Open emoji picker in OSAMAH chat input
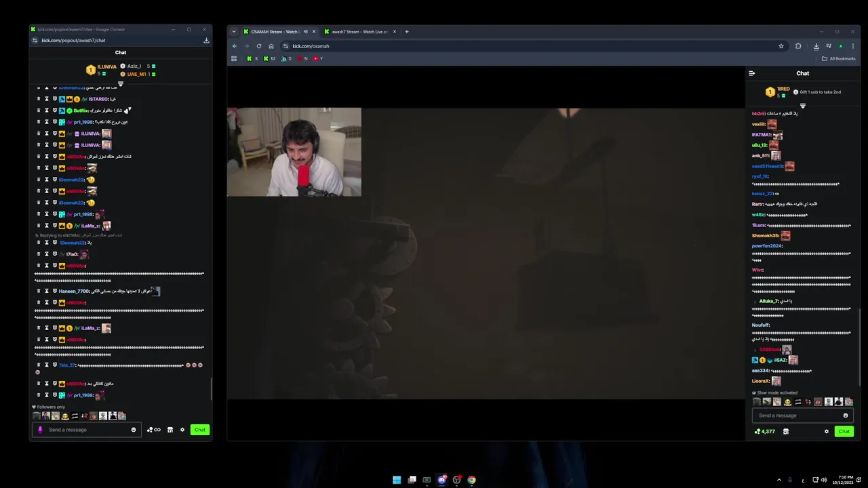Viewport: 868px width, 488px height. pyautogui.click(x=846, y=415)
